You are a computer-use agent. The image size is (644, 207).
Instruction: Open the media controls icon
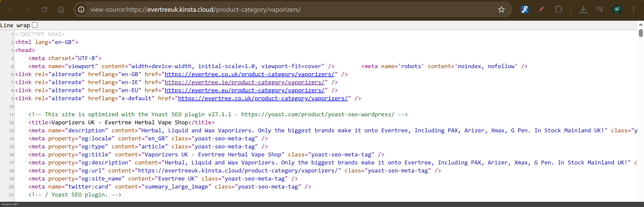(600, 10)
